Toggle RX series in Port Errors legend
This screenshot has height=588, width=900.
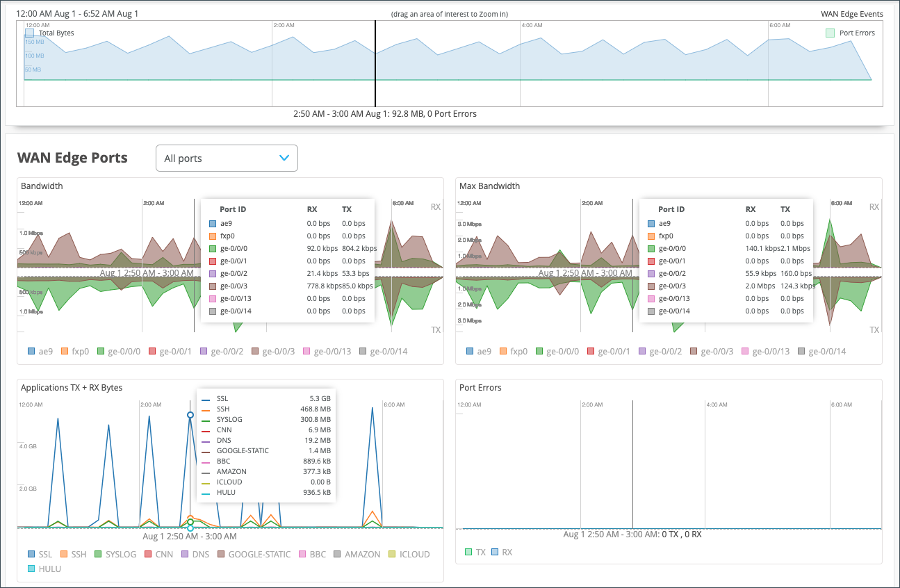tap(501, 552)
